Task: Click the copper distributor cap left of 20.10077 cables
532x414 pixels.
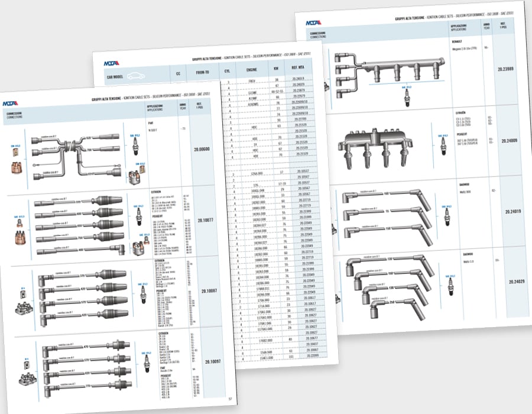Action: [20, 237]
